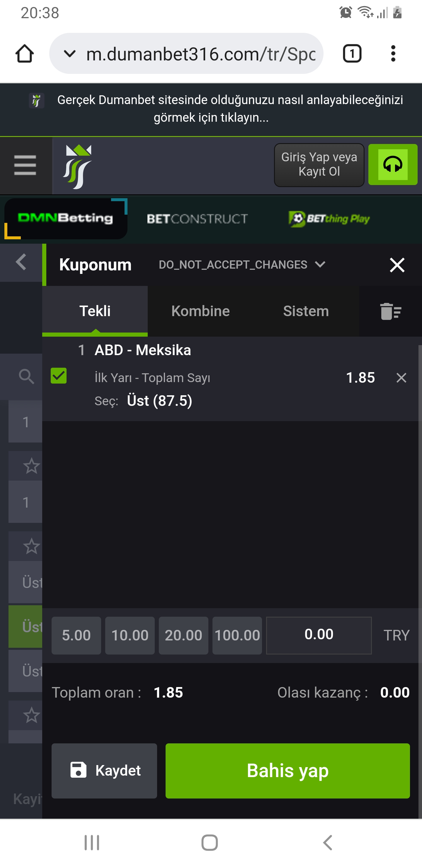Switch to the Sistem tab

coord(306,311)
